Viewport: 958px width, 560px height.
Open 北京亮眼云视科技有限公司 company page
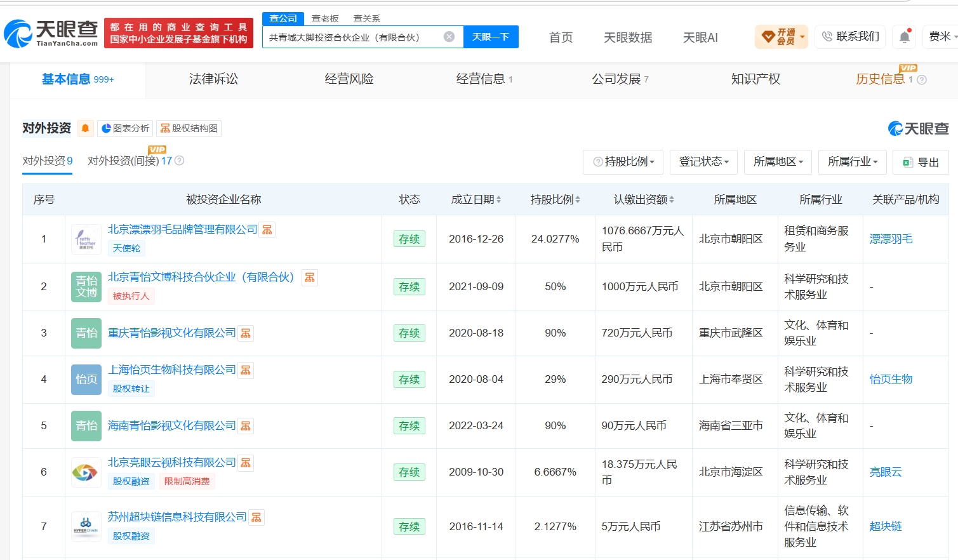pos(172,463)
